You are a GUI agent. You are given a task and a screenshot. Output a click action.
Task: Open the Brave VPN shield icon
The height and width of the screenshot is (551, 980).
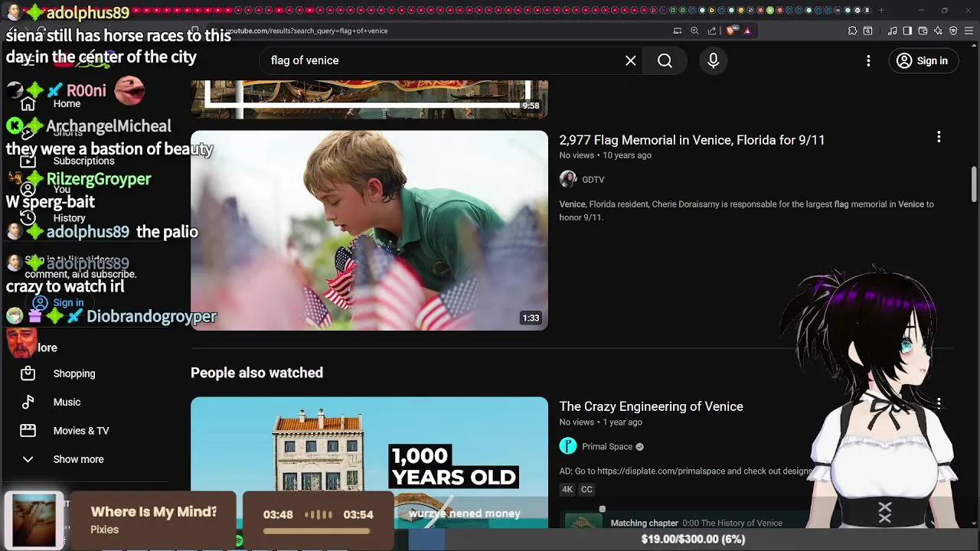tap(953, 31)
